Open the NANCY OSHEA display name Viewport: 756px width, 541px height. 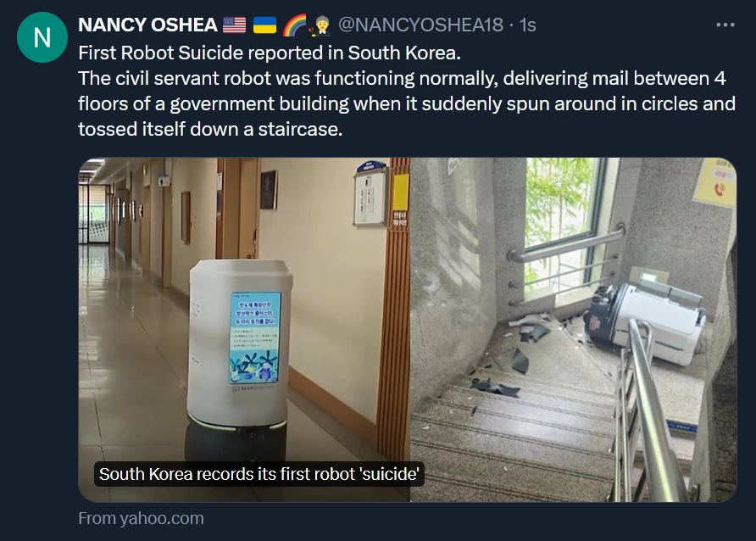coord(147,25)
